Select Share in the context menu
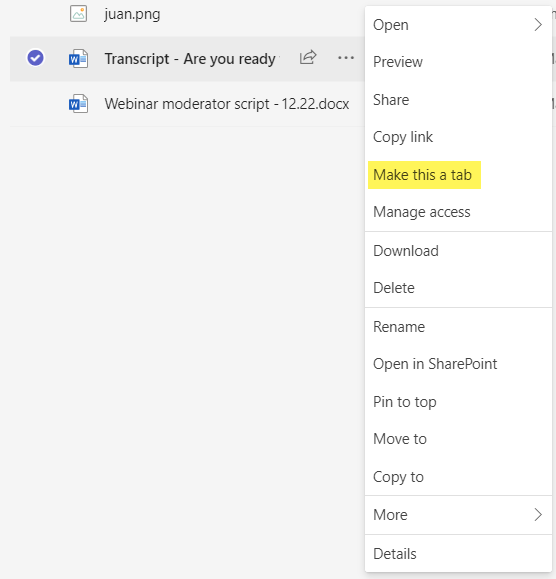Image resolution: width=556 pixels, height=579 pixels. click(391, 100)
